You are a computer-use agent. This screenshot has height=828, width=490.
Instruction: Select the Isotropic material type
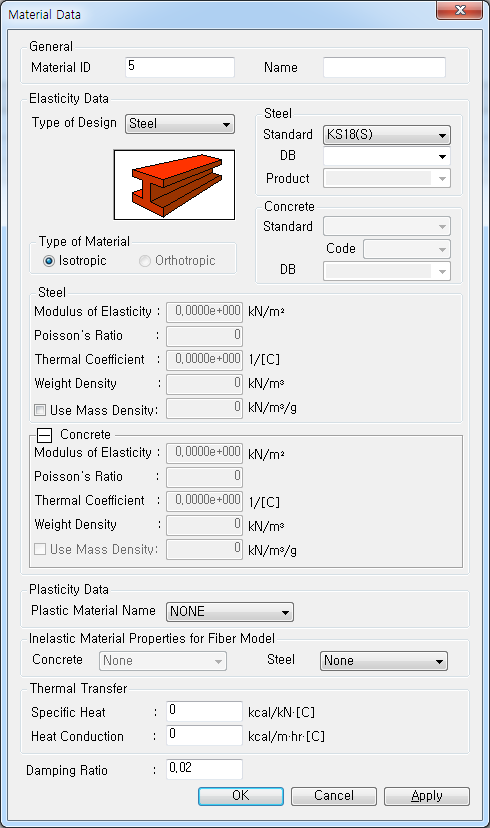(49, 261)
